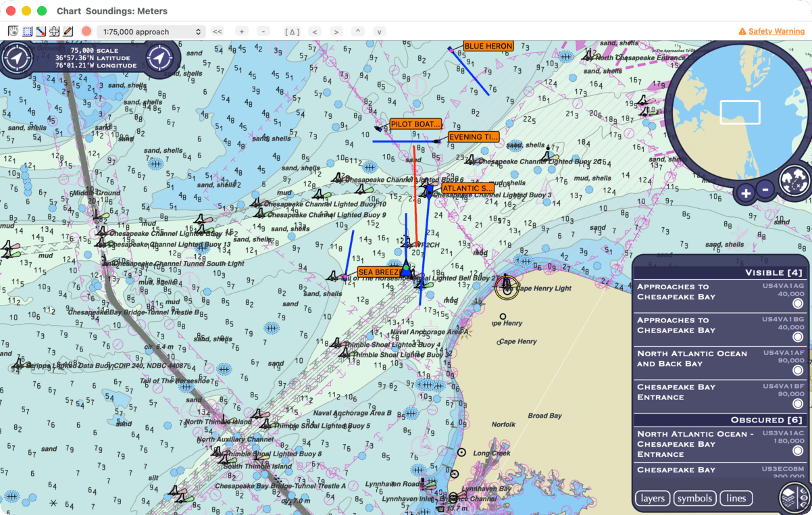Click the Obscured [6] section header

pyautogui.click(x=720, y=420)
